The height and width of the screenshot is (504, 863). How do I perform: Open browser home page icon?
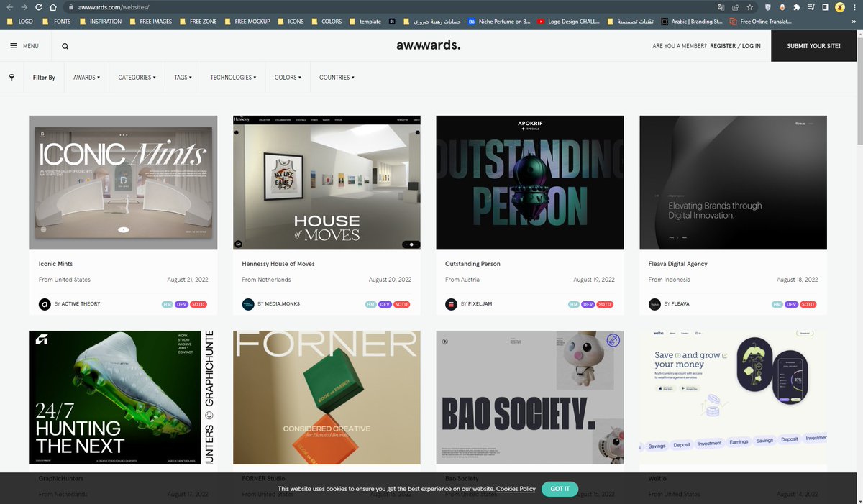tap(52, 7)
